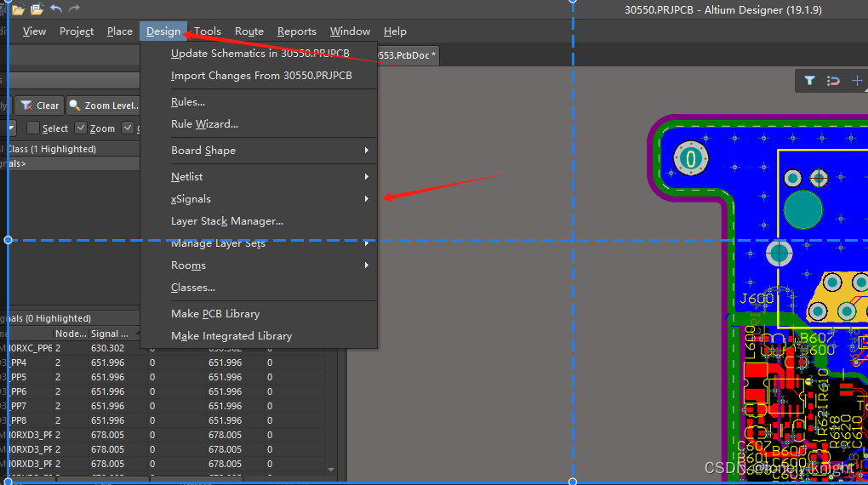Image resolution: width=868 pixels, height=485 pixels.
Task: Open the Rules... dialog
Action: [259, 102]
